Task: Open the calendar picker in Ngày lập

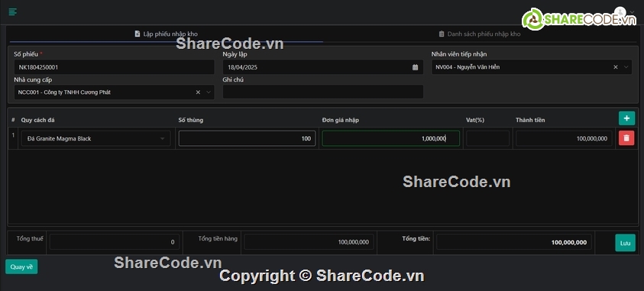Action: point(416,67)
